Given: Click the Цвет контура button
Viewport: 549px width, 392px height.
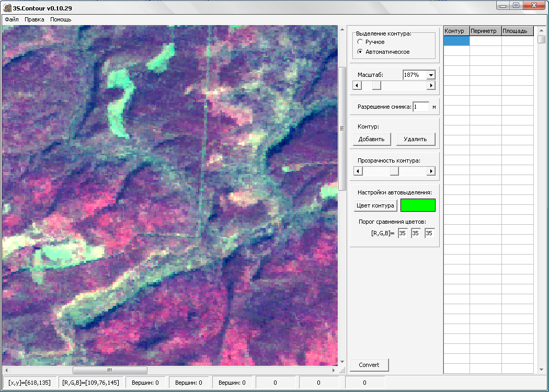Looking at the screenshot, I should click(x=375, y=205).
